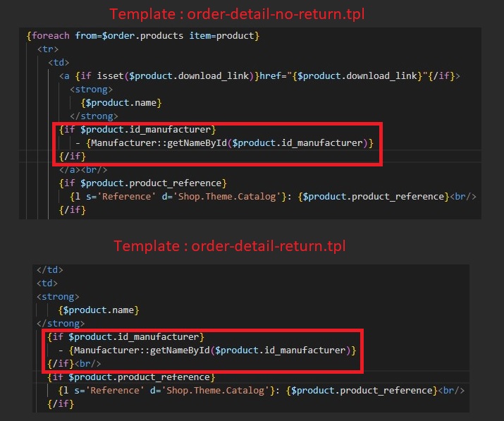The width and height of the screenshot is (504, 421).
Task: Click if product_reference line in no-return template
Action: coord(142,183)
